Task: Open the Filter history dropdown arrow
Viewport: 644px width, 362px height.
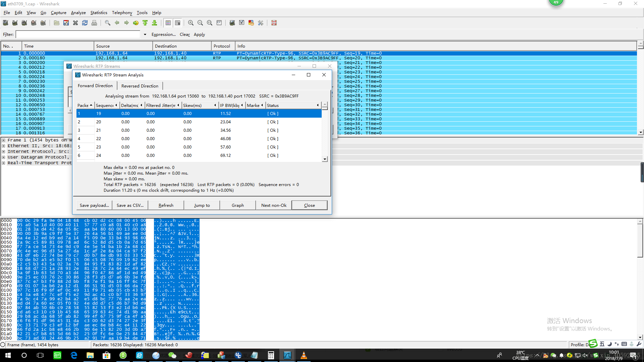Action: tap(145, 35)
